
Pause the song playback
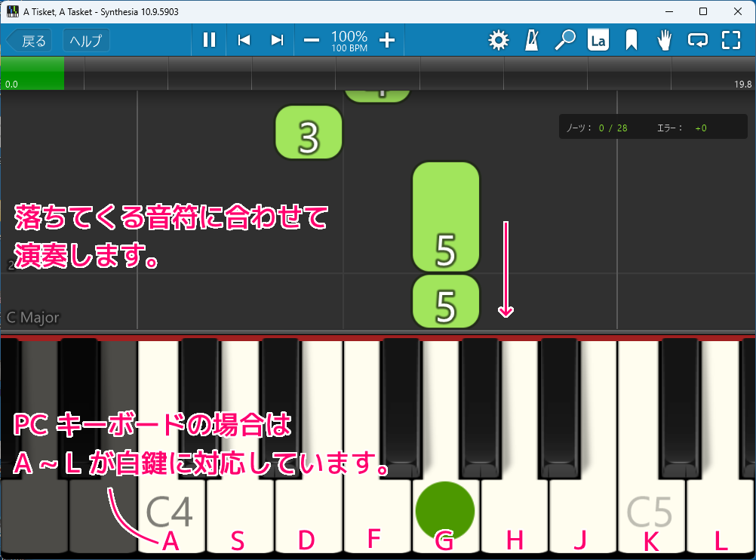209,41
